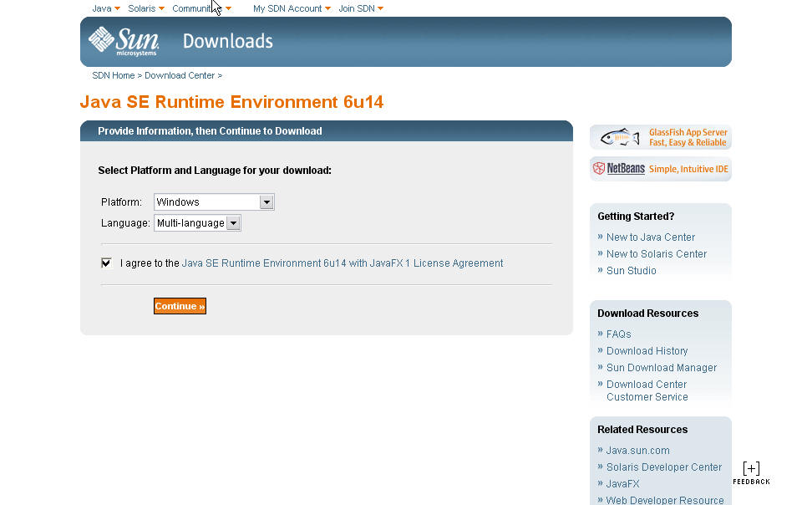Open the Platform dropdown showing Windows

pos(214,202)
